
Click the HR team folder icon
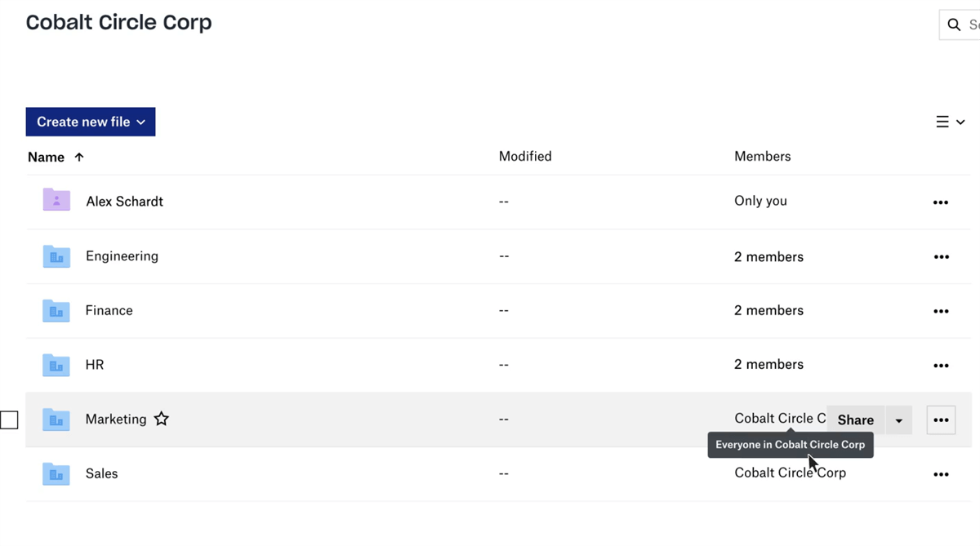pyautogui.click(x=56, y=365)
